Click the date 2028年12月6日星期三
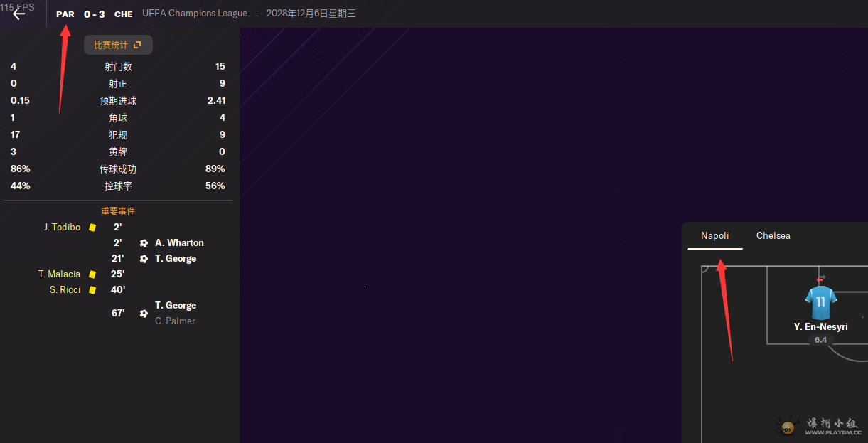The image size is (868, 443). pos(311,14)
